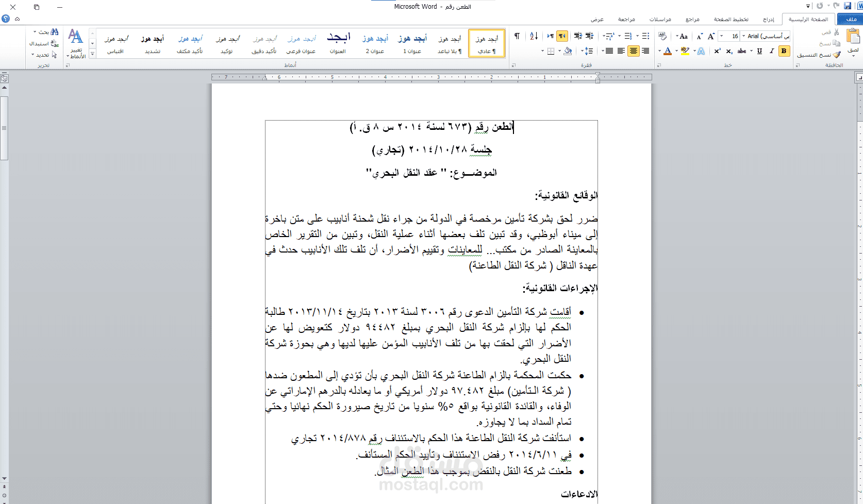Click the Save icon in quick access toolbar
Viewport: 863px width, 504px height.
point(848,6)
